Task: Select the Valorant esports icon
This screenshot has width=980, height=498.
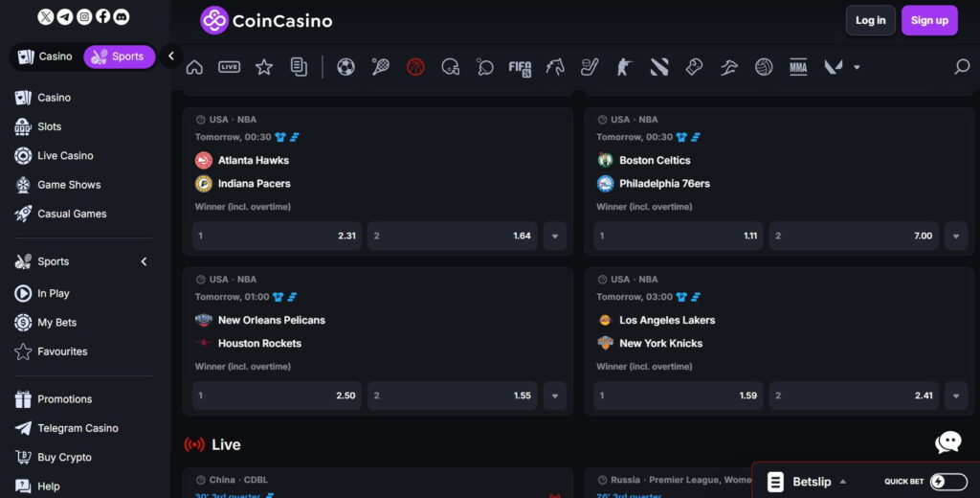Action: 834,67
